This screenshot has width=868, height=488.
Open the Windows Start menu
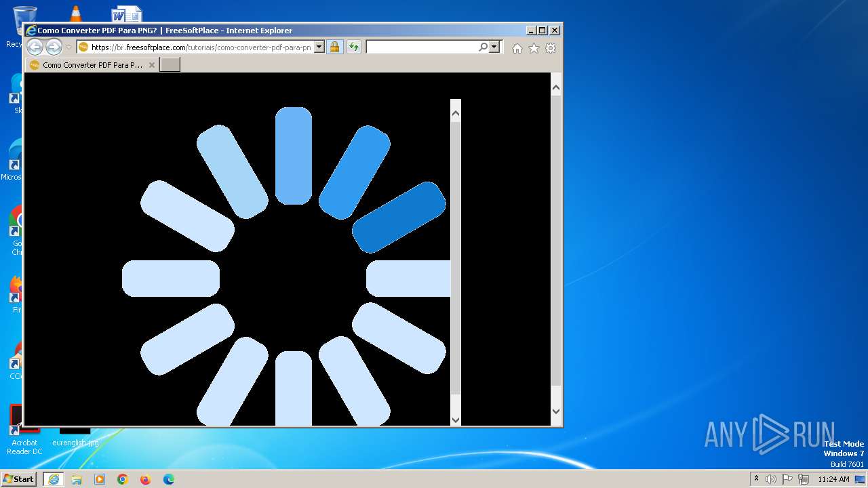(x=19, y=479)
